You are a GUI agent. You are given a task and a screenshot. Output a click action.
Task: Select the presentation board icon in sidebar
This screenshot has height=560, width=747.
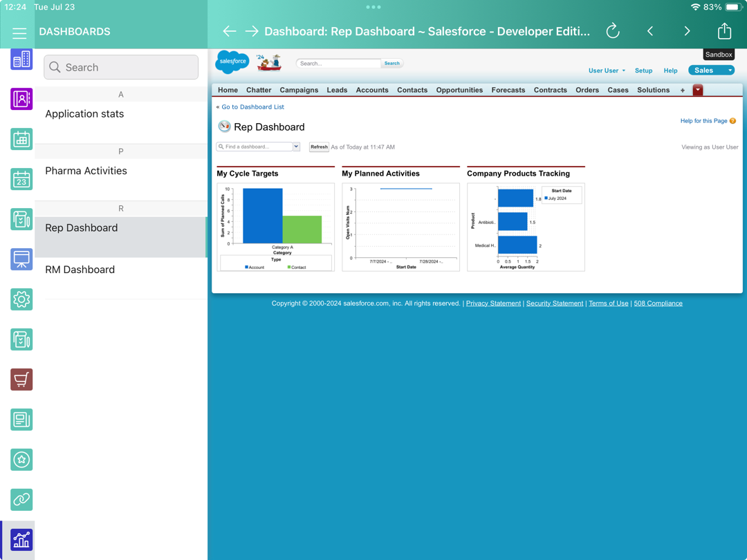coord(21,259)
